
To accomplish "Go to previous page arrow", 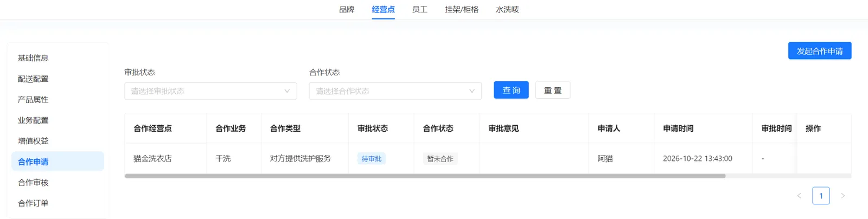I will click(799, 196).
